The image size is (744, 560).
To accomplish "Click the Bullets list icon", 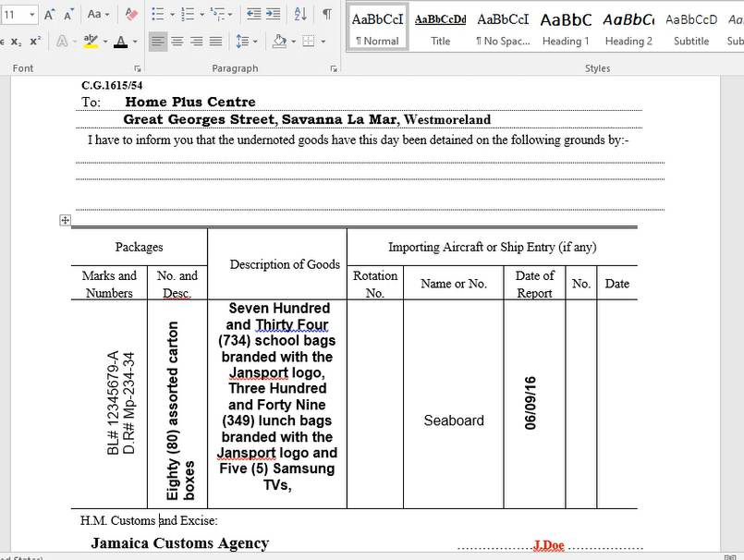I will point(156,14).
